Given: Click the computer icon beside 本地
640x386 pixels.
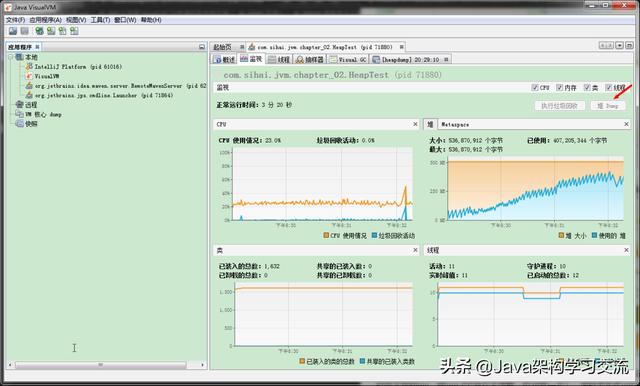Looking at the screenshot, I should pos(19,57).
